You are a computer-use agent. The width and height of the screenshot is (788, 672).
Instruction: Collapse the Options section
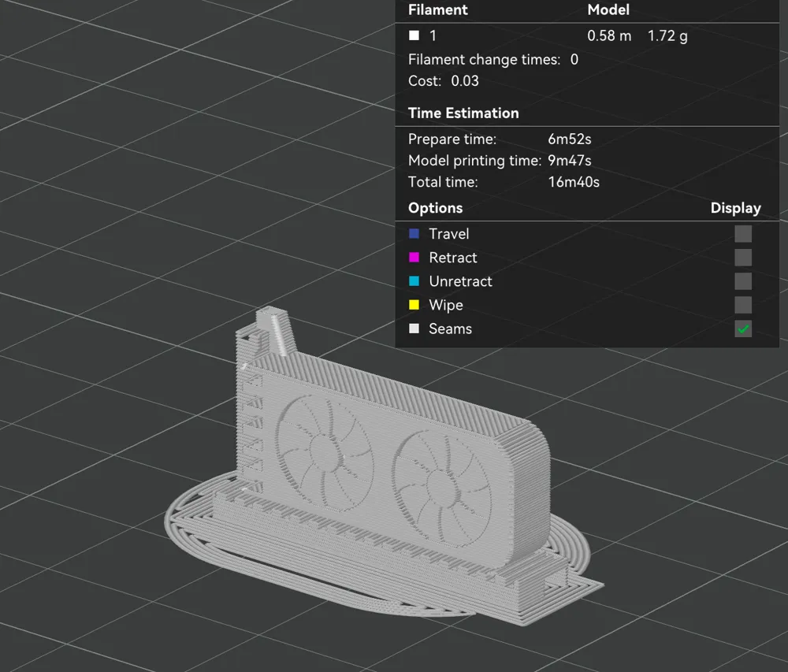434,207
